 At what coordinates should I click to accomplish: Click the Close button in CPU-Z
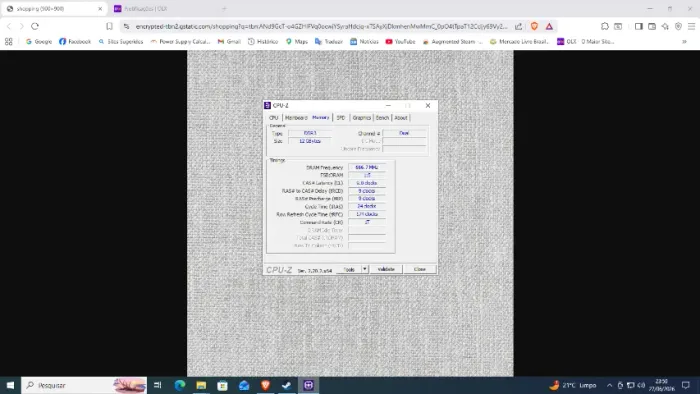(x=420, y=269)
